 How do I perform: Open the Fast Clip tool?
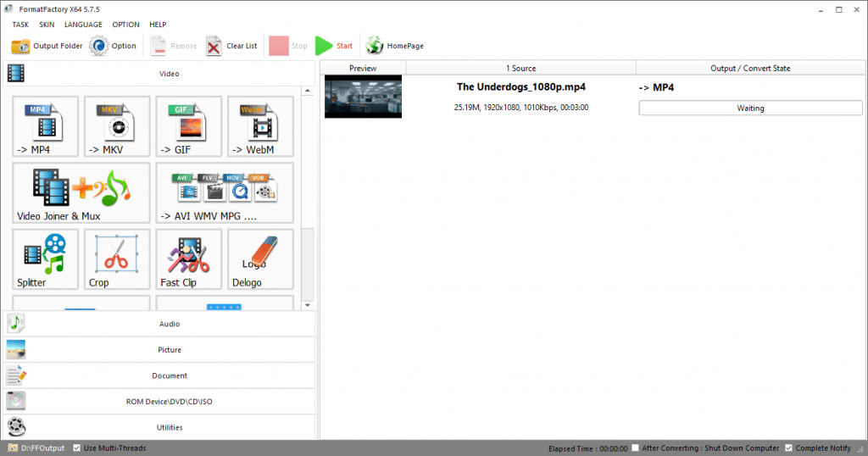[189, 259]
